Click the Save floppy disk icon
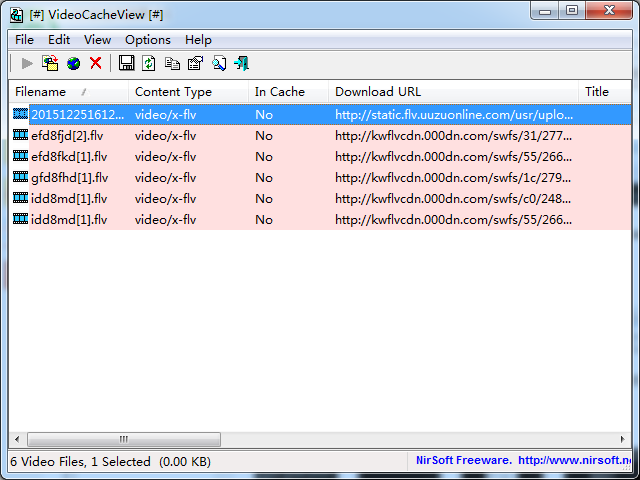Screen dimensions: 640x480 coord(127,64)
